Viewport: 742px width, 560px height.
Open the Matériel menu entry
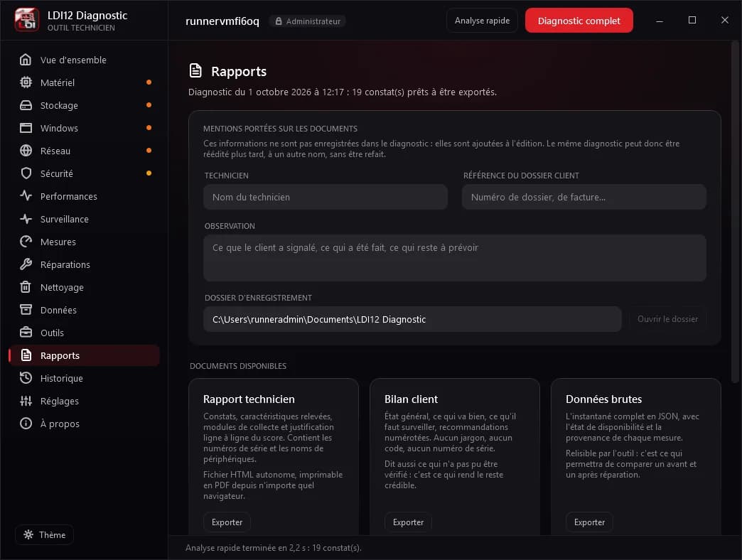[x=84, y=82]
